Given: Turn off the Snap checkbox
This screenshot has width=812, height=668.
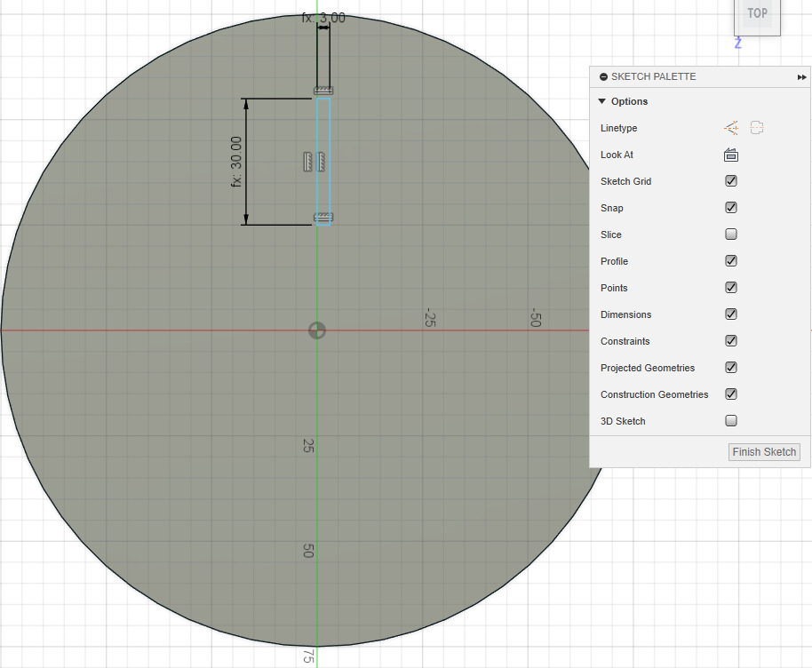Looking at the screenshot, I should point(730,207).
